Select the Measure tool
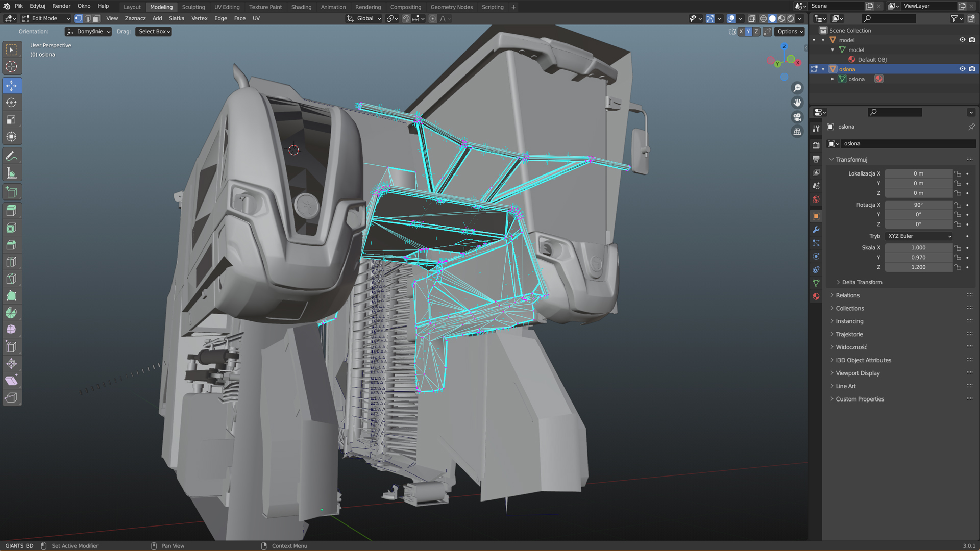This screenshot has width=980, height=551. pos(11,173)
